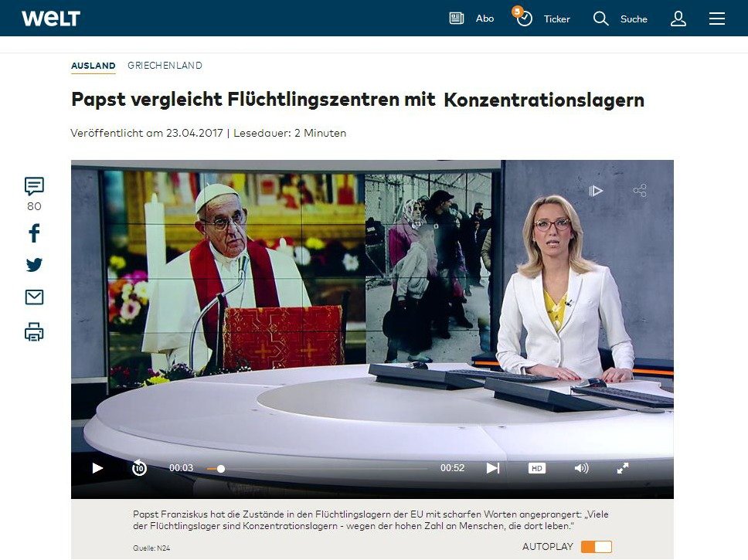Click the Quelle: N24 source text
The image size is (748, 560).
point(151,548)
